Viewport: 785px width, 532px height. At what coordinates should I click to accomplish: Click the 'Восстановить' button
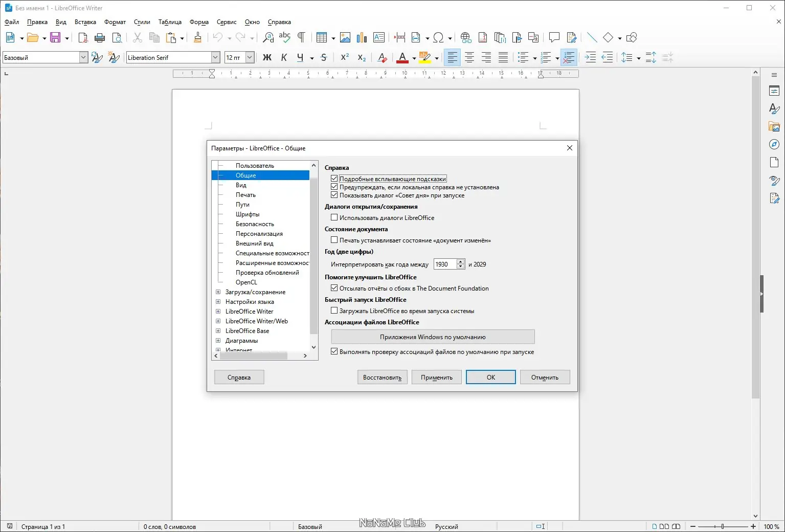383,378
